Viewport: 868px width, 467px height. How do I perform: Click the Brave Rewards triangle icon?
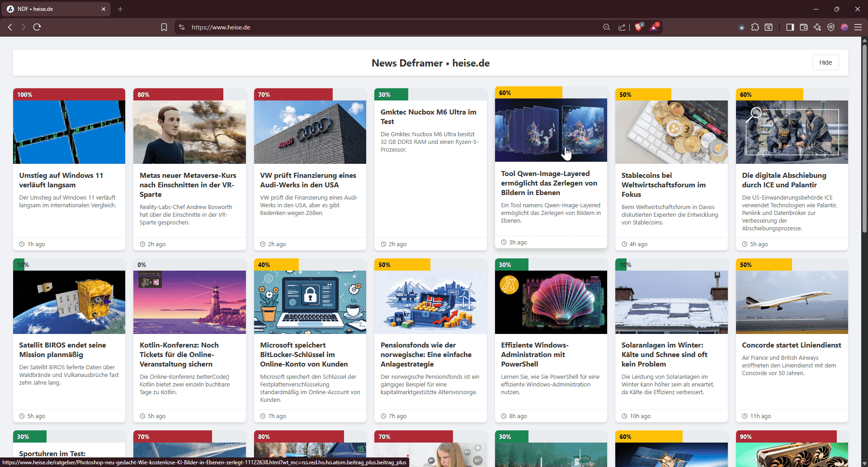coord(654,27)
